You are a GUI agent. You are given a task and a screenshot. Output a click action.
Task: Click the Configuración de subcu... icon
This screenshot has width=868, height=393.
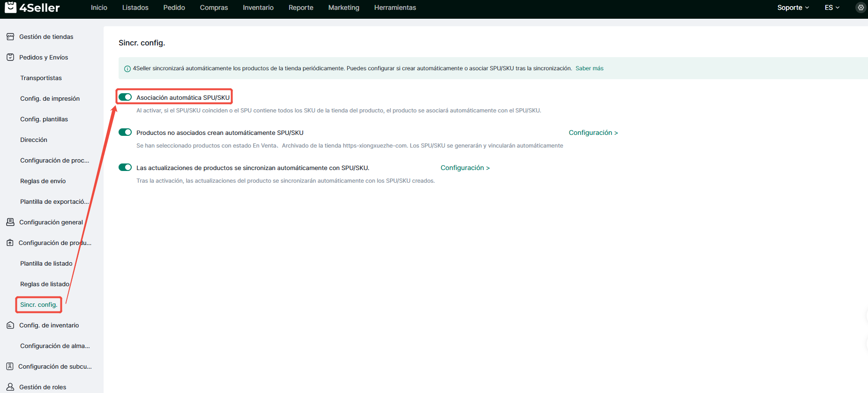tap(10, 366)
